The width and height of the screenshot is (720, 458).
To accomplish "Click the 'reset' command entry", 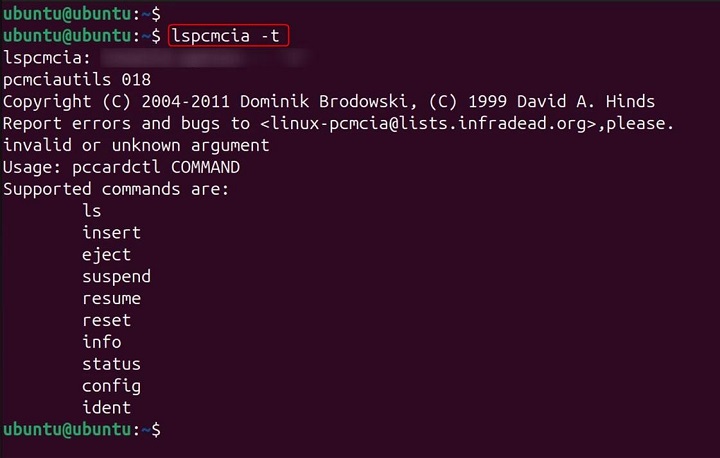I will (x=106, y=321).
